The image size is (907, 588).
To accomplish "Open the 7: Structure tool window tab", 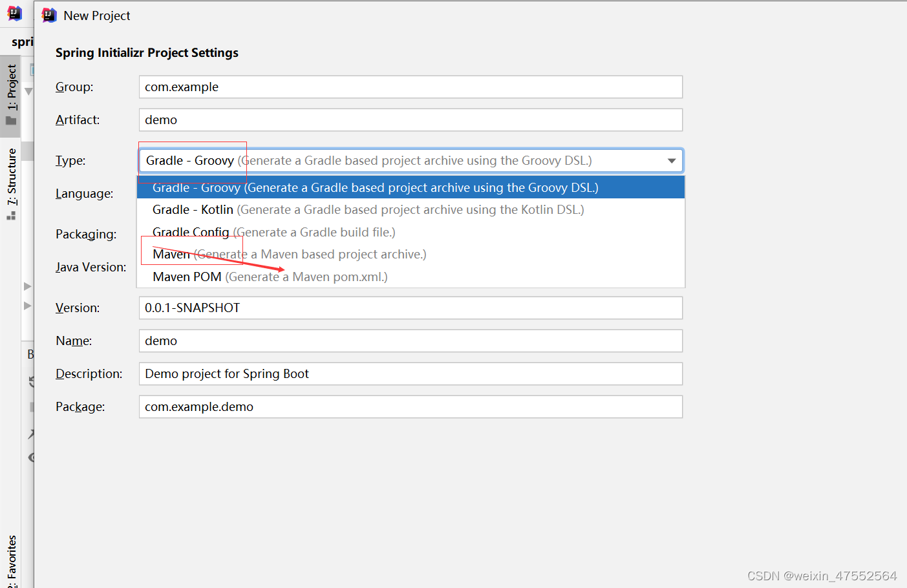I will (x=11, y=184).
